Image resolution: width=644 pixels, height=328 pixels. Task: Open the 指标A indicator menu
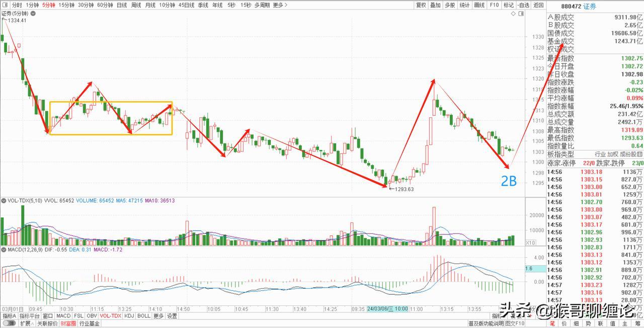(x=10, y=316)
